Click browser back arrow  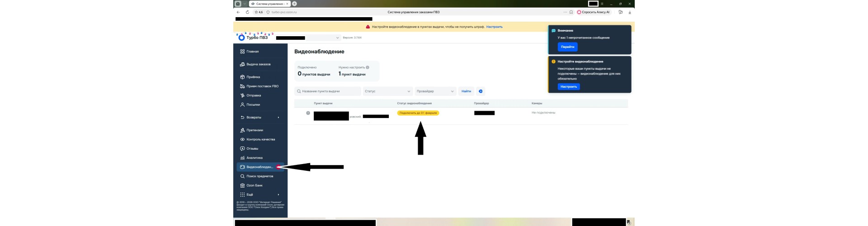click(238, 12)
